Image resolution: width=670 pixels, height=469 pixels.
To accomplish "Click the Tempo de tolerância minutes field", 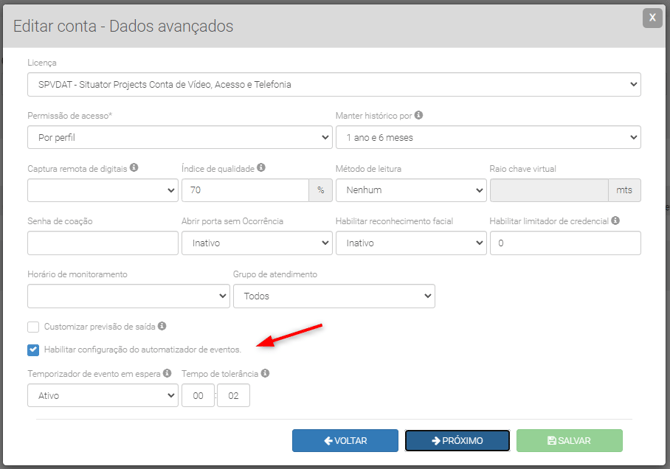I will pos(233,395).
